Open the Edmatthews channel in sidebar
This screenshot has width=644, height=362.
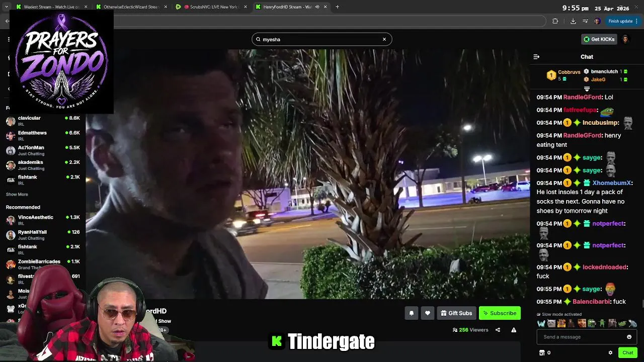pyautogui.click(x=43, y=136)
